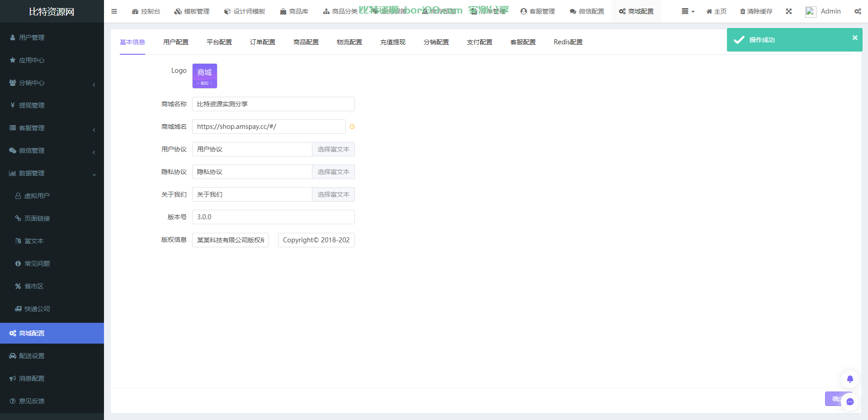Open 分销中心 in the sidebar
868x420 pixels.
coord(52,83)
